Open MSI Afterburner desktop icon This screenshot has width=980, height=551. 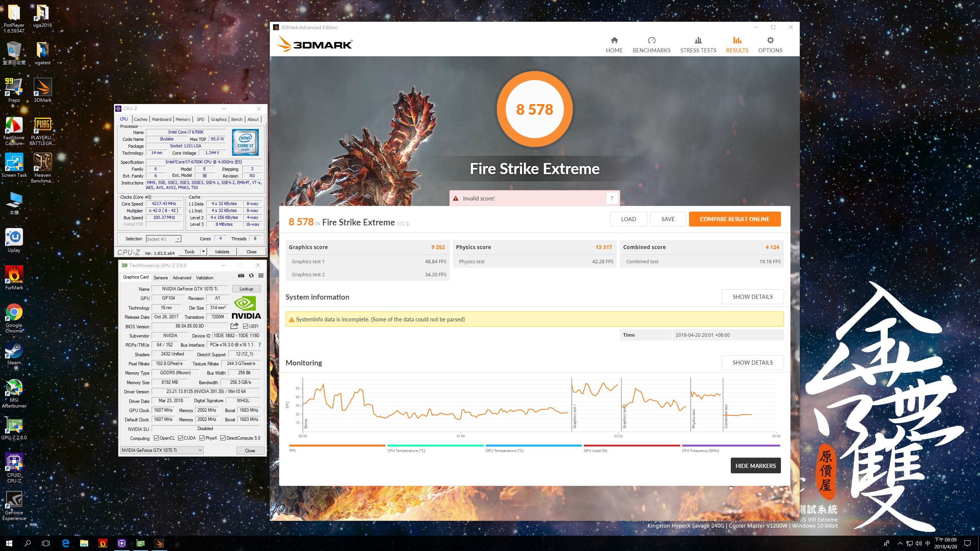tap(14, 393)
